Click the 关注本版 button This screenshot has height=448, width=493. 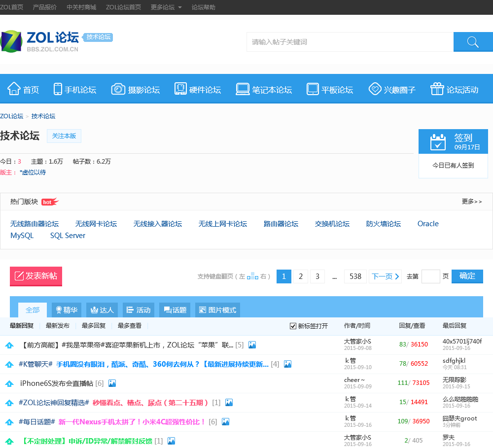click(64, 136)
